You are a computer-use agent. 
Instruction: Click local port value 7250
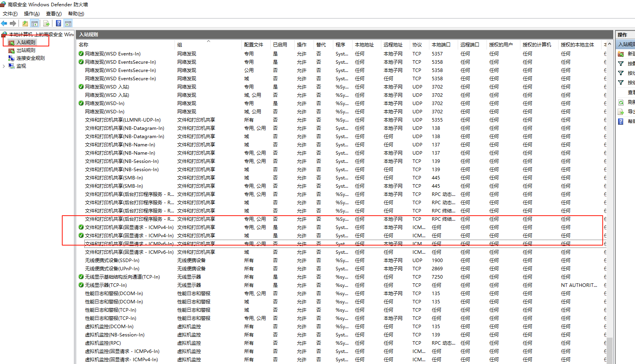tap(437, 277)
